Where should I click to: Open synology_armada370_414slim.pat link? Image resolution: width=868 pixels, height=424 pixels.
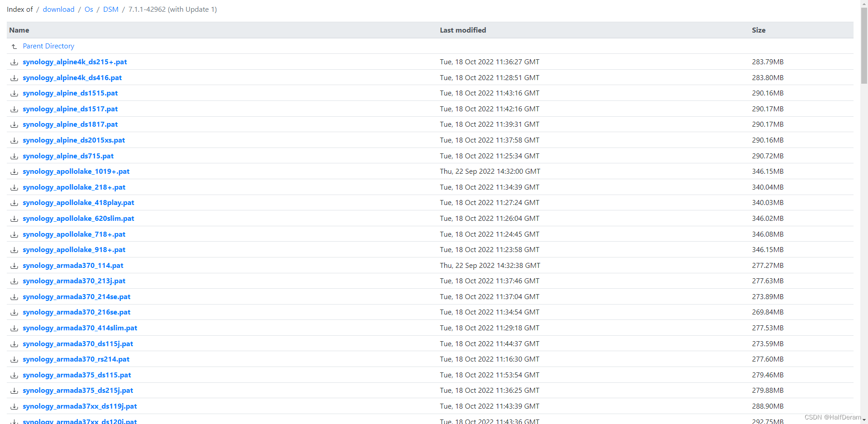tap(80, 328)
